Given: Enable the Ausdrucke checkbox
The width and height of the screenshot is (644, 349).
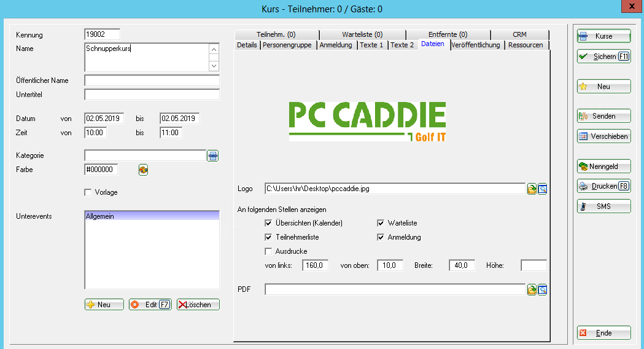Looking at the screenshot, I should point(268,251).
